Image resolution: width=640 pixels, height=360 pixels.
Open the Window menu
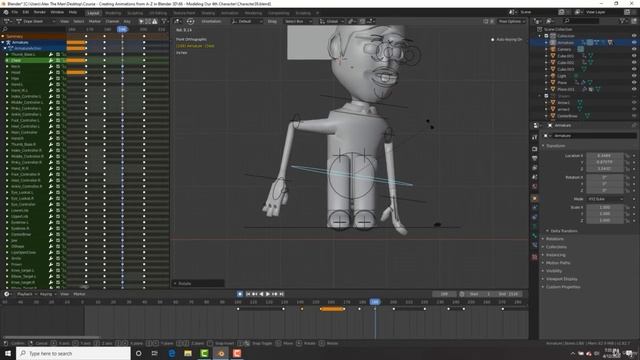(57, 12)
